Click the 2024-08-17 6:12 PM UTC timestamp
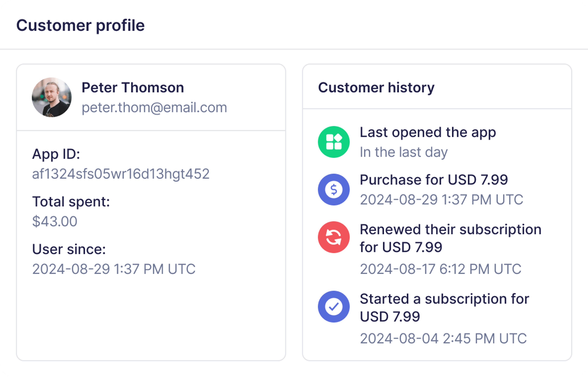Screen dimensions: 588x377 [440, 269]
